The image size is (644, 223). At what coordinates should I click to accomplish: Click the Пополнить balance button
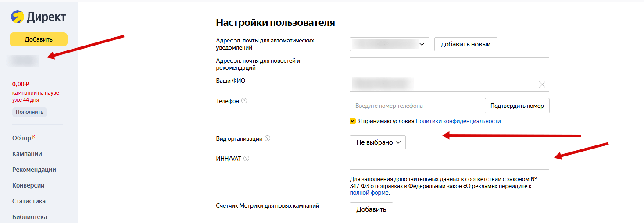coord(29,112)
